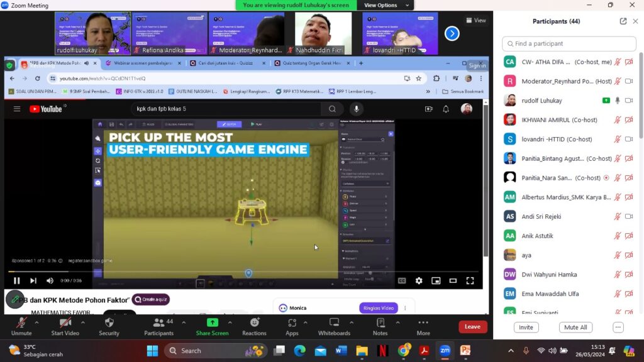Screen dimensions: 644x362
Task: Click Mute All button
Action: click(575, 327)
